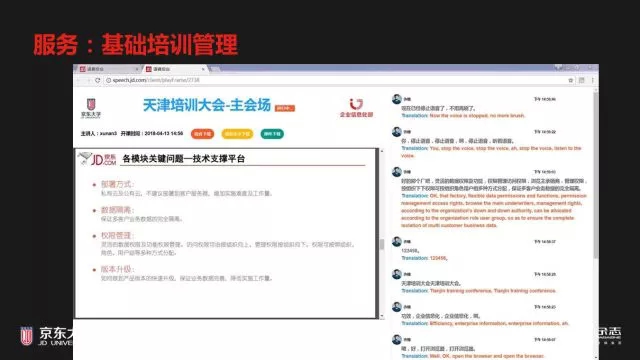Viewport: 640px width, 360px height.
Task: Click the green pill button
Action: 272,134
